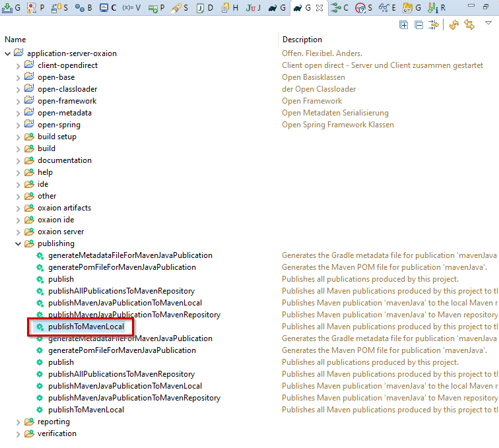The height and width of the screenshot is (448, 499).
Task: Expand the reporting task group
Action: tap(18, 422)
